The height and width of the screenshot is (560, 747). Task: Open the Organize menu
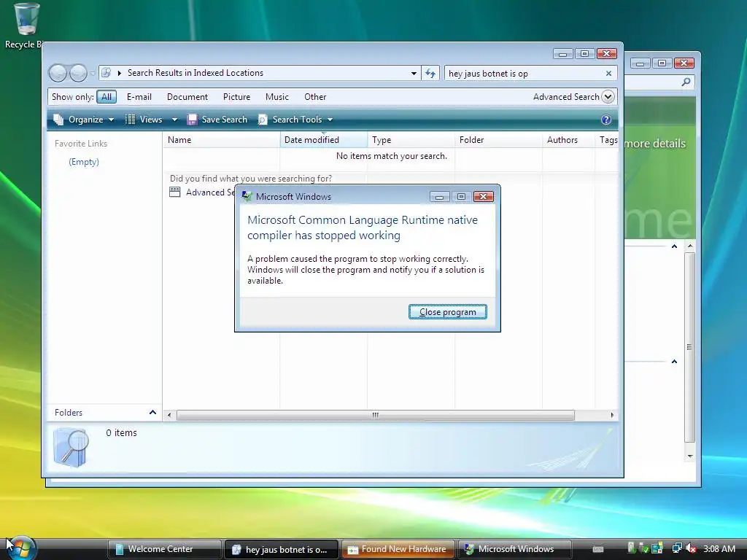(85, 120)
